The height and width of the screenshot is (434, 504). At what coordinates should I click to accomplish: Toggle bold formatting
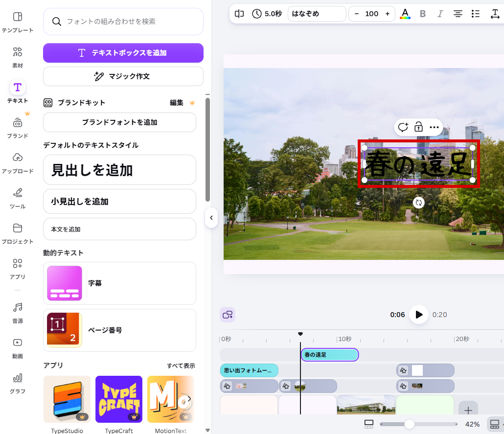pyautogui.click(x=423, y=14)
